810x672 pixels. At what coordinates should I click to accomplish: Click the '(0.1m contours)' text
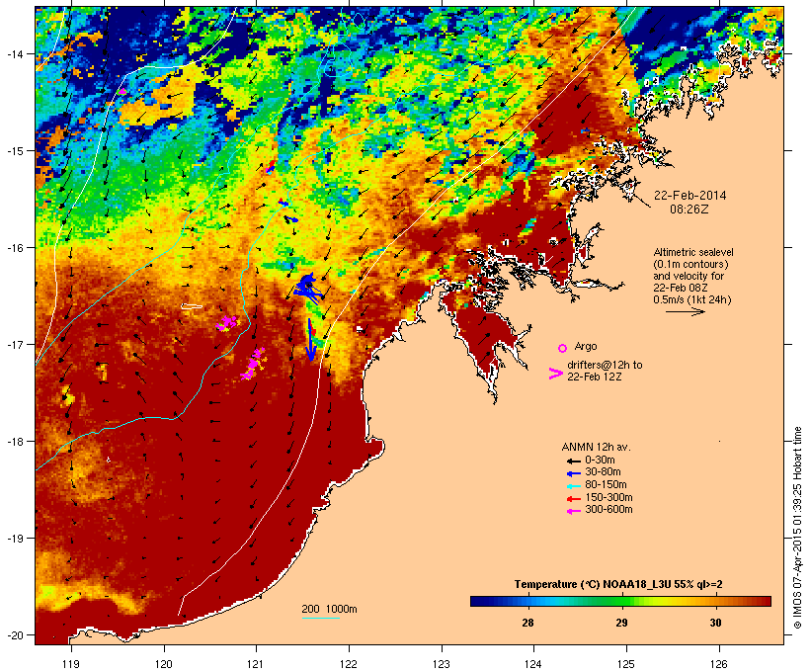pos(690,264)
